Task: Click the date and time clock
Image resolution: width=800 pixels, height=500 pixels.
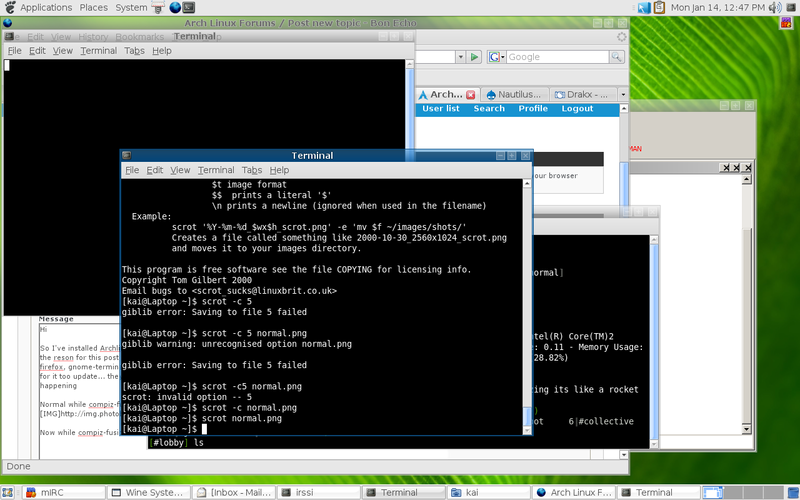Action: click(x=717, y=8)
